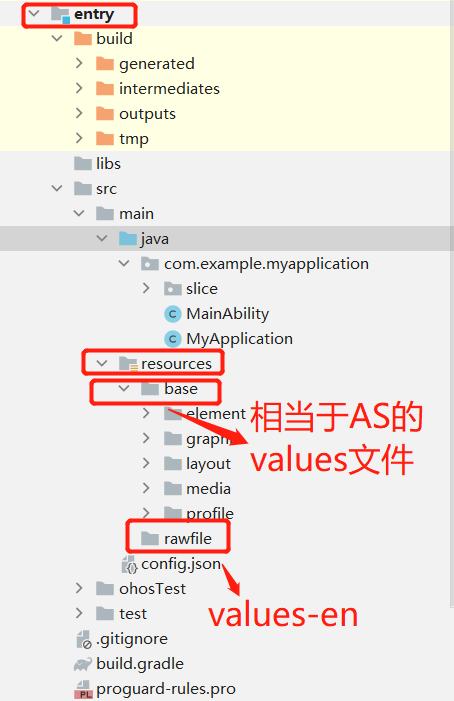Click the main folder icon
Image resolution: width=454 pixels, height=701 pixels.
click(105, 214)
